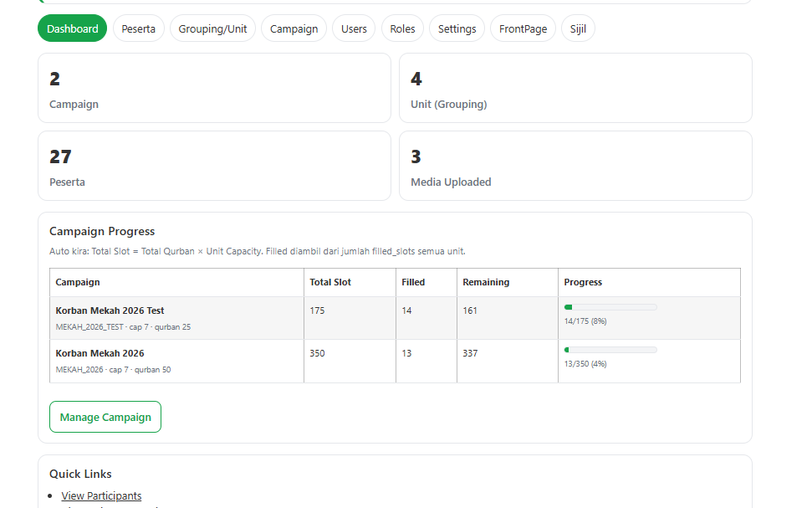Open the View Participants link
This screenshot has width=812, height=508.
pos(101,495)
